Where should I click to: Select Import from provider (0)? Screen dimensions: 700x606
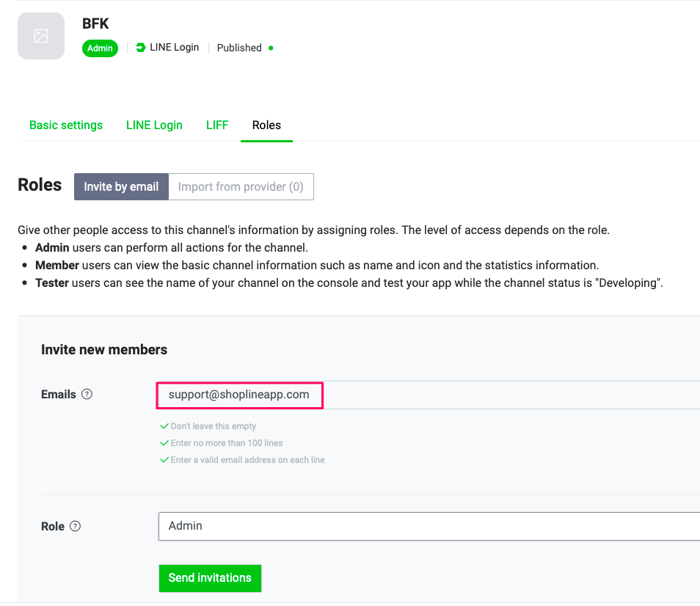[241, 186]
